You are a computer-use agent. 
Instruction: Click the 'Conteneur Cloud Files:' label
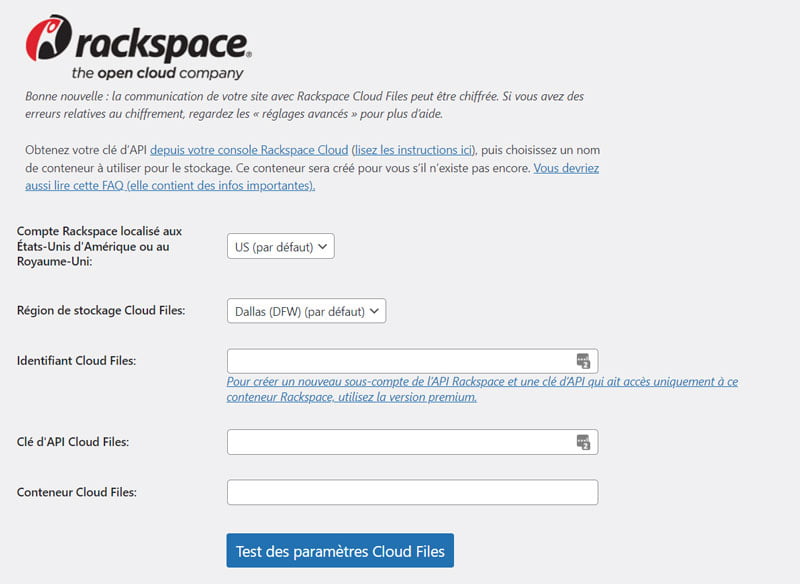point(77,492)
